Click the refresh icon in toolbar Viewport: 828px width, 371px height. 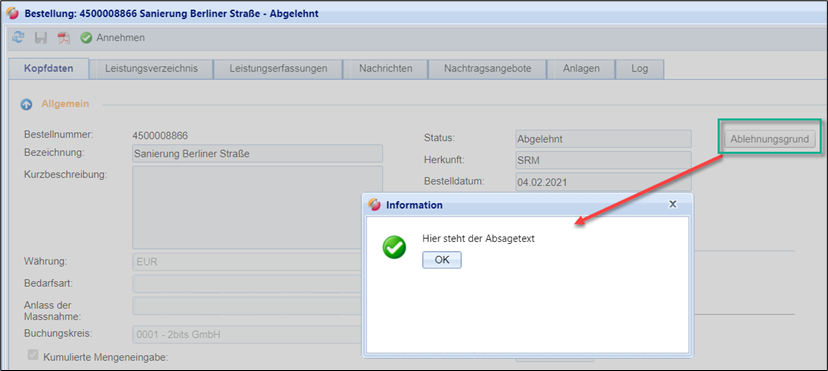point(18,37)
